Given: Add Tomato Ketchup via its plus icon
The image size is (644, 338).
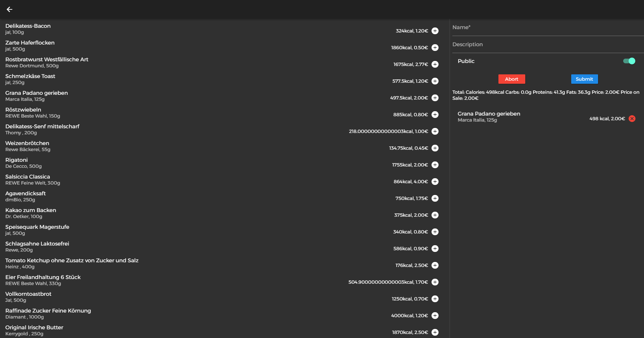Looking at the screenshot, I should [435, 265].
